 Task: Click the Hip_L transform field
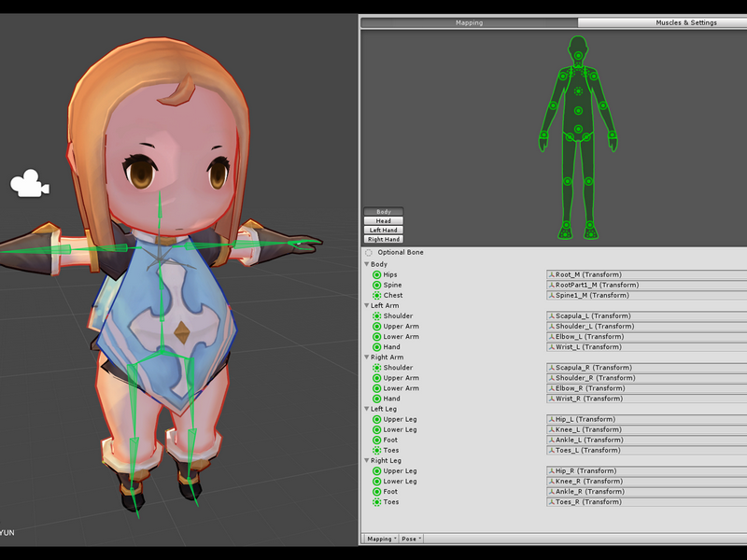click(646, 419)
